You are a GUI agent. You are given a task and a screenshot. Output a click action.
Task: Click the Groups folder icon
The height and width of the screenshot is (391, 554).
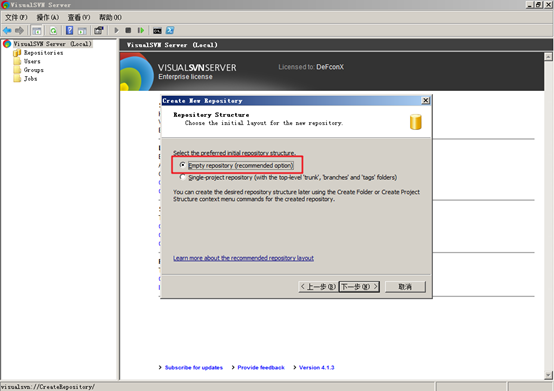[17, 70]
